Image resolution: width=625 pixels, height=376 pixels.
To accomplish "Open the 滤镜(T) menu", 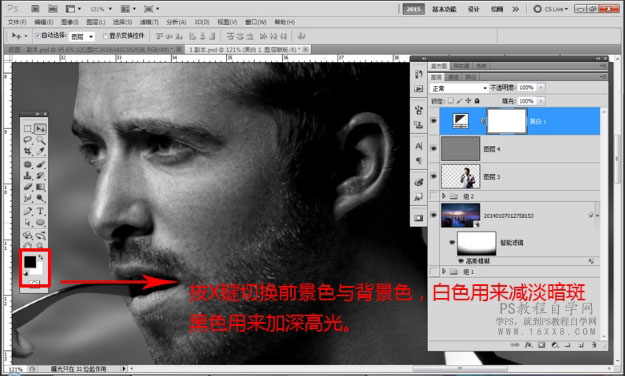I will coord(149,22).
